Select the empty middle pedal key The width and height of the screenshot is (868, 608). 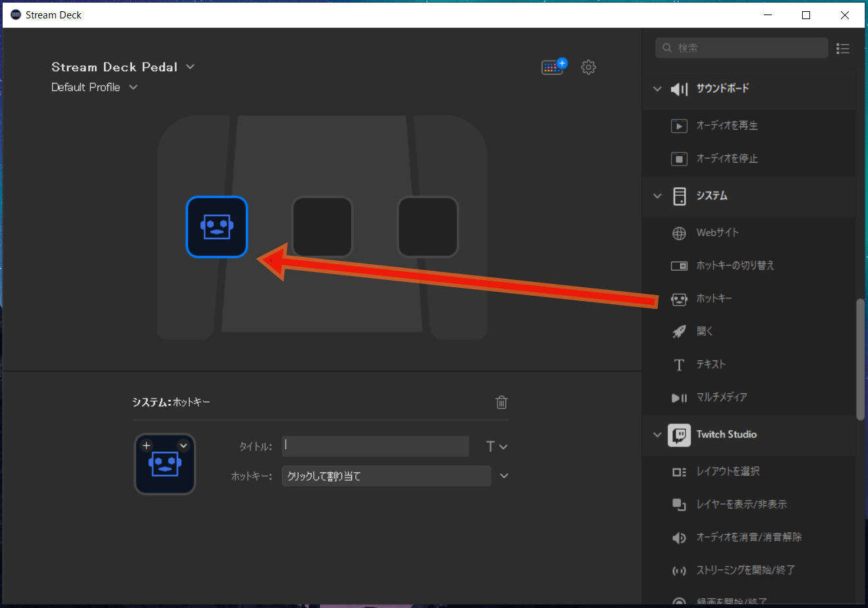(x=322, y=227)
